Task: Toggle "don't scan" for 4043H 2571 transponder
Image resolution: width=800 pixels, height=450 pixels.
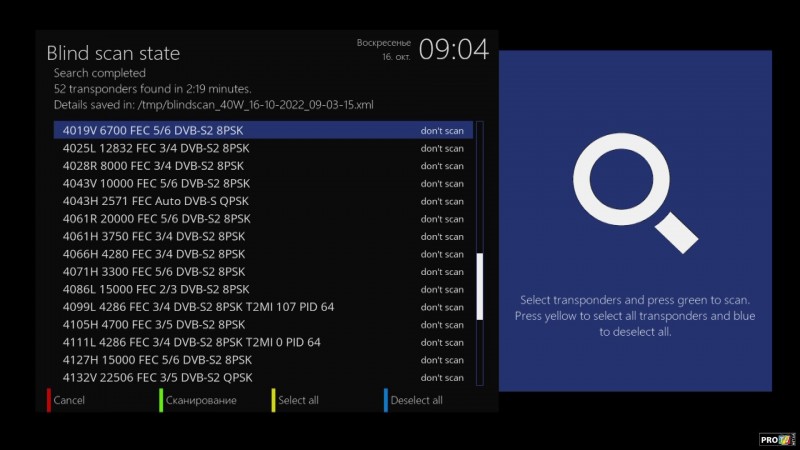Action: point(441,201)
